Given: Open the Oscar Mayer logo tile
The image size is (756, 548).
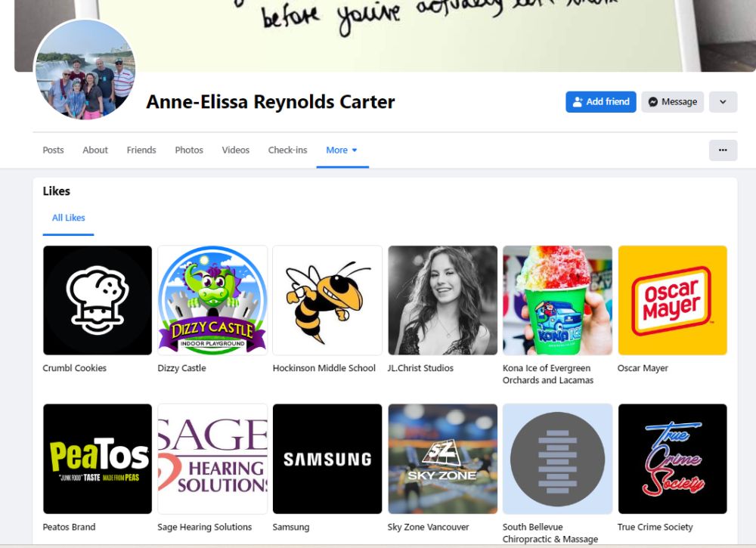Looking at the screenshot, I should [673, 300].
